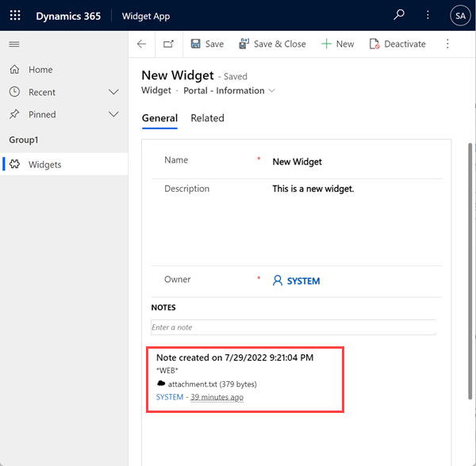Click the Deactivate document icon
The width and height of the screenshot is (476, 466).
click(374, 44)
